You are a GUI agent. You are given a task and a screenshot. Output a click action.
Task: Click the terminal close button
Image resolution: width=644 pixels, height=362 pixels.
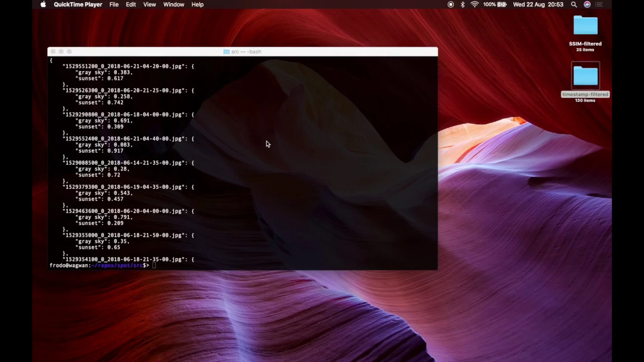(53, 52)
